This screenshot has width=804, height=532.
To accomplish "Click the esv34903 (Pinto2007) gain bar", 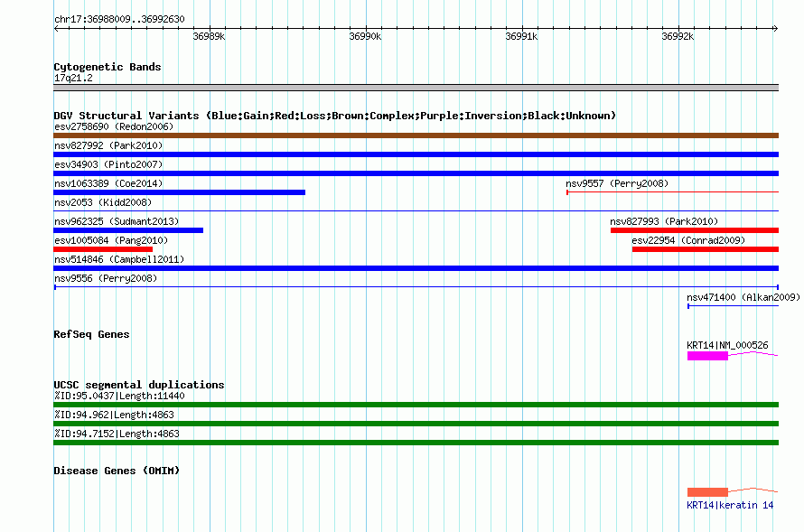I will (416, 173).
